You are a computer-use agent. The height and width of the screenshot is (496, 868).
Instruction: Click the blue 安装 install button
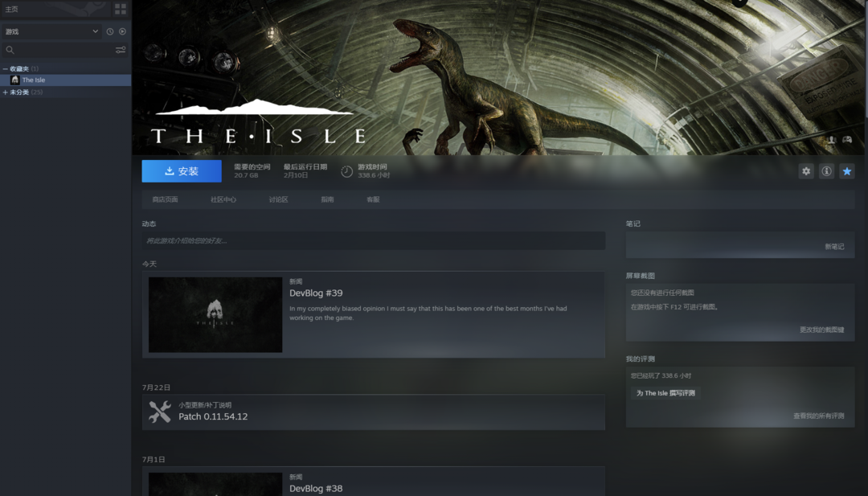coord(182,171)
